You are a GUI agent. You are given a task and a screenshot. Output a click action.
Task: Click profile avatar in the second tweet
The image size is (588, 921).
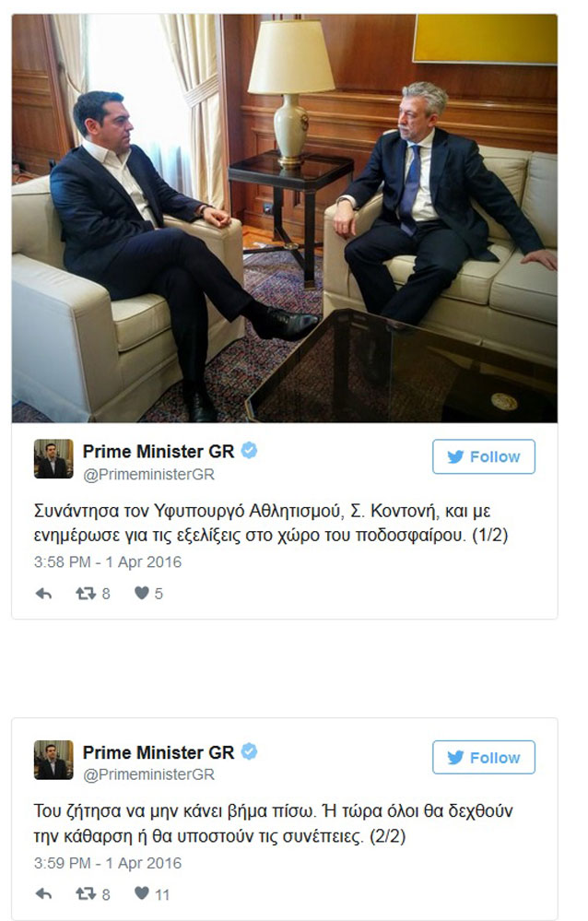click(x=53, y=760)
